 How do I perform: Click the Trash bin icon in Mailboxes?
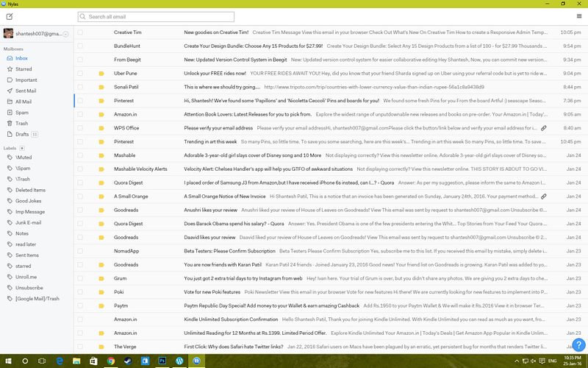pyautogui.click(x=10, y=123)
